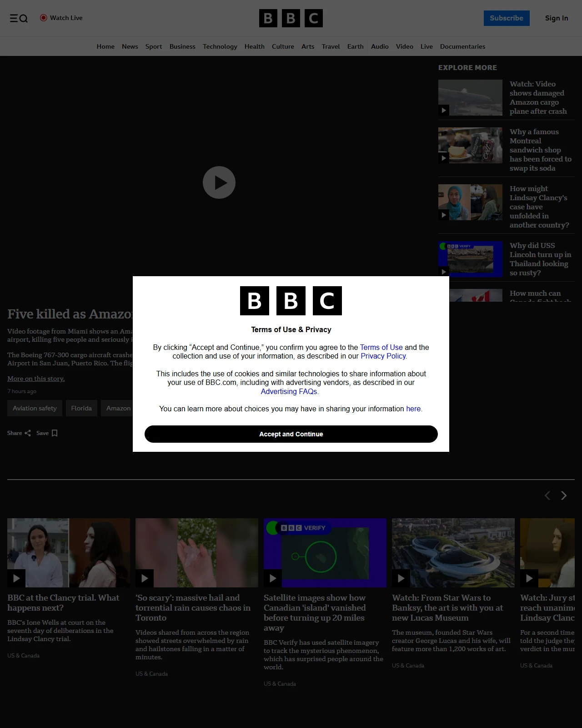Click the BBC Verify satellite thumbnail
582x728 pixels.
tap(325, 553)
